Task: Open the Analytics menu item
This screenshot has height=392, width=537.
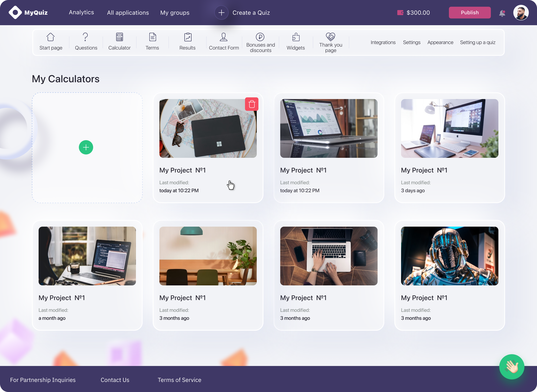Action: (81, 12)
